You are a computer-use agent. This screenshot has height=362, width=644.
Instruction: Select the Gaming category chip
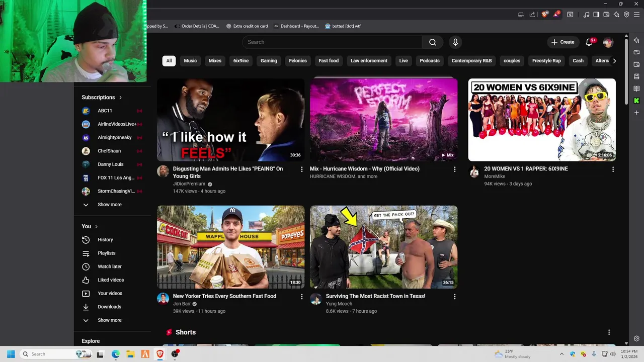coord(269,61)
